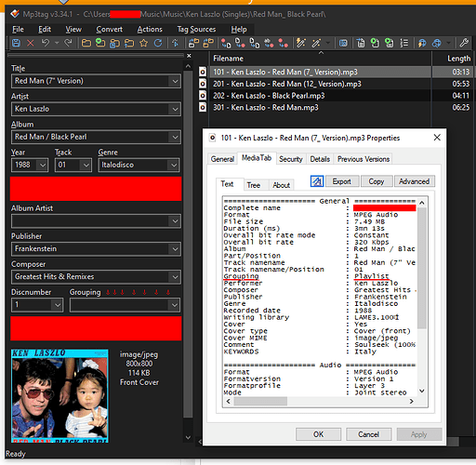Open the change directory folder icon

pyautogui.click(x=86, y=43)
